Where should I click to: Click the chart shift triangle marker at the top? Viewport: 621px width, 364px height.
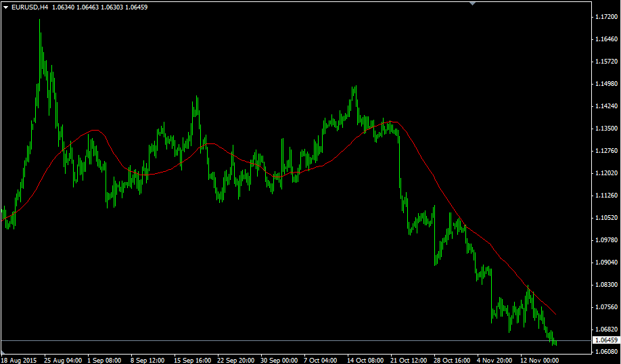point(472,3)
